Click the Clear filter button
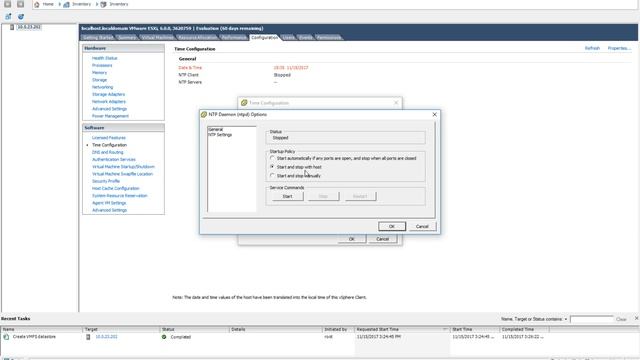The width and height of the screenshot is (640, 360). point(621,319)
